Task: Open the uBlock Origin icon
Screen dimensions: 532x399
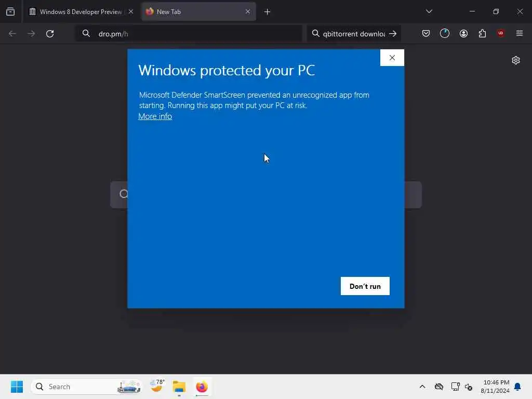Action: click(501, 33)
